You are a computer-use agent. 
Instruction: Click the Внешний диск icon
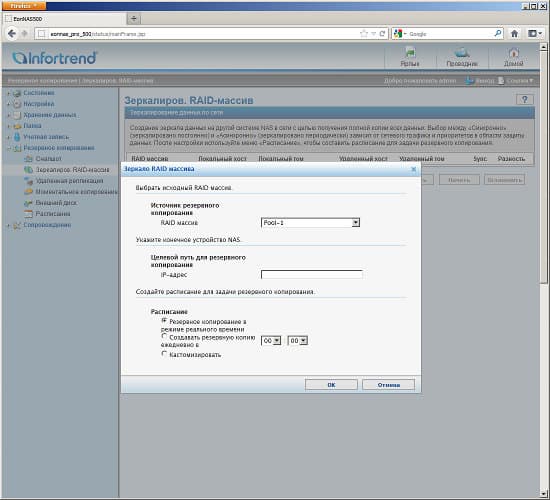[x=29, y=203]
